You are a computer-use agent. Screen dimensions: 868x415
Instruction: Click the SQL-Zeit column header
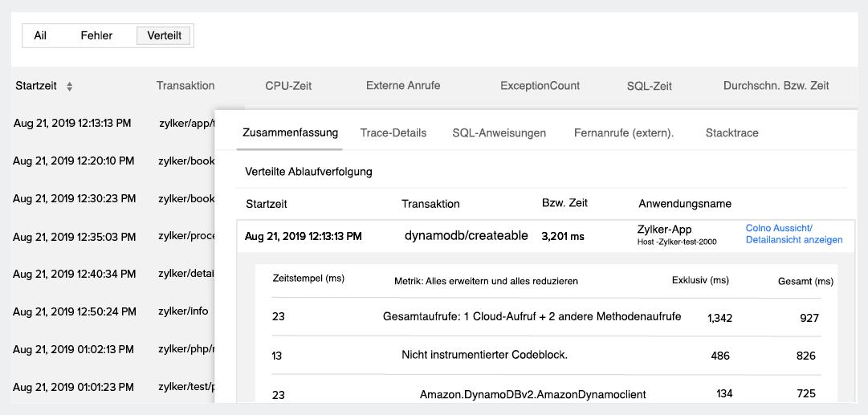coord(650,86)
